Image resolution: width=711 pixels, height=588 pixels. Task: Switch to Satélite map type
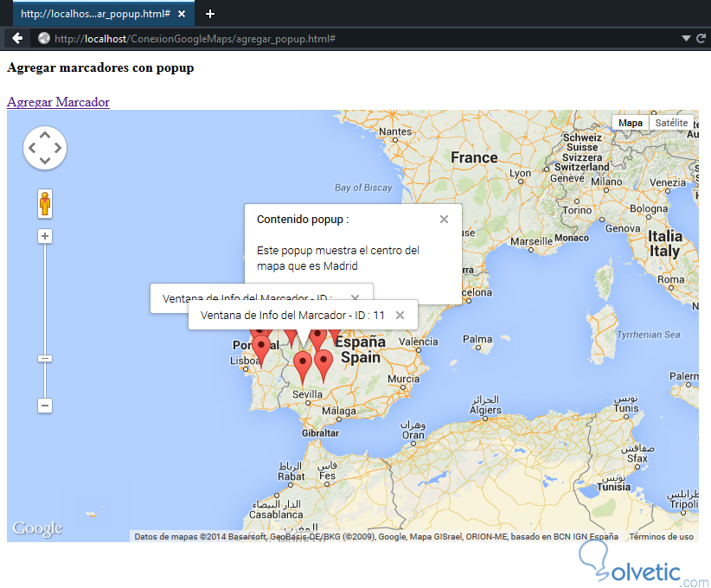(671, 123)
